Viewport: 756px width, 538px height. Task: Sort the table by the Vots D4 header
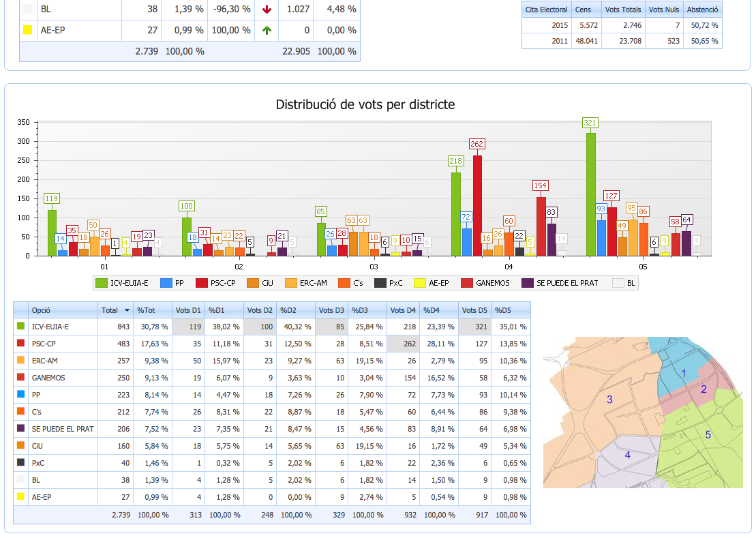tap(402, 310)
